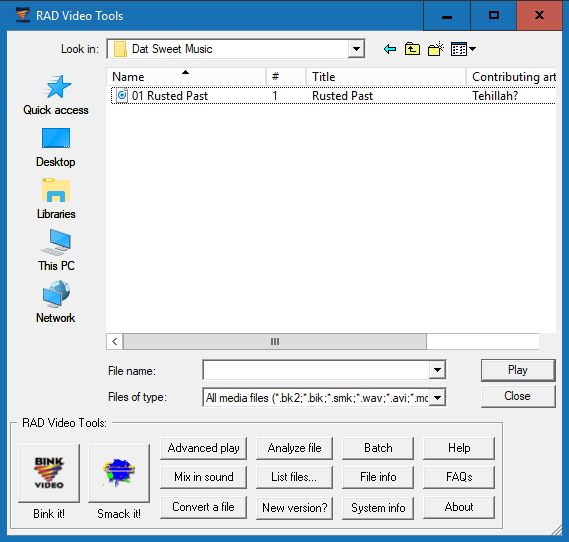569x542 pixels.
Task: Go back to last folder visited arrow
Action: [x=390, y=49]
